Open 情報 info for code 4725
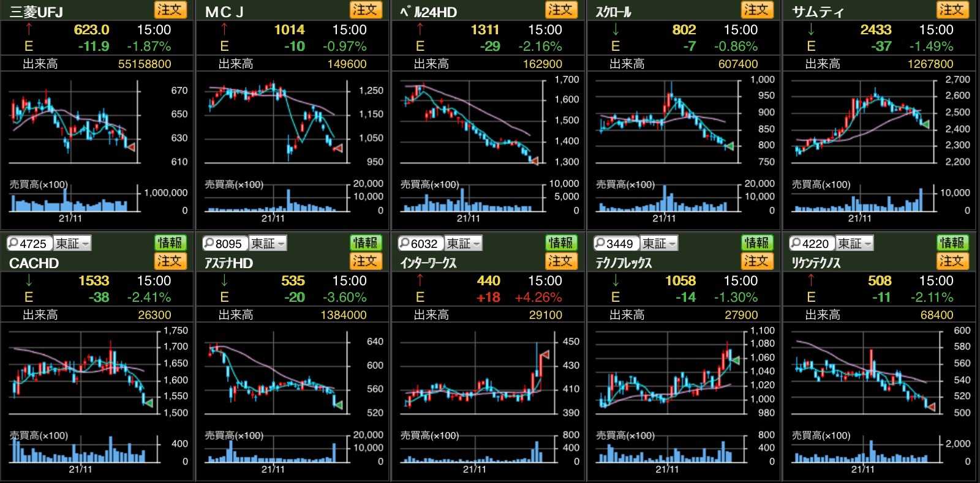 pyautogui.click(x=169, y=243)
